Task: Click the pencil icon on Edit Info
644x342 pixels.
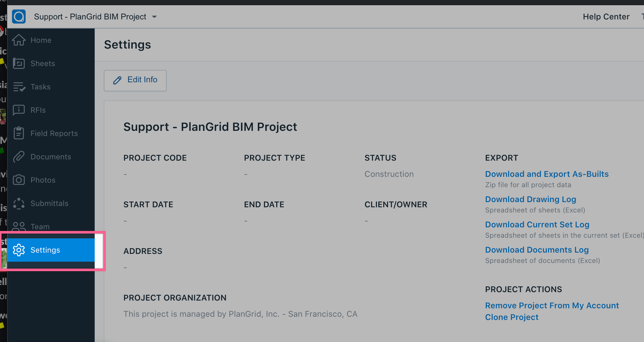Action: [x=117, y=80]
